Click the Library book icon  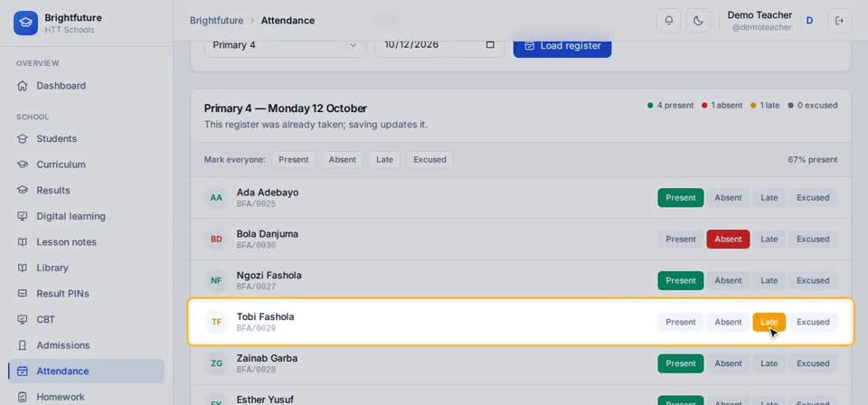22,268
